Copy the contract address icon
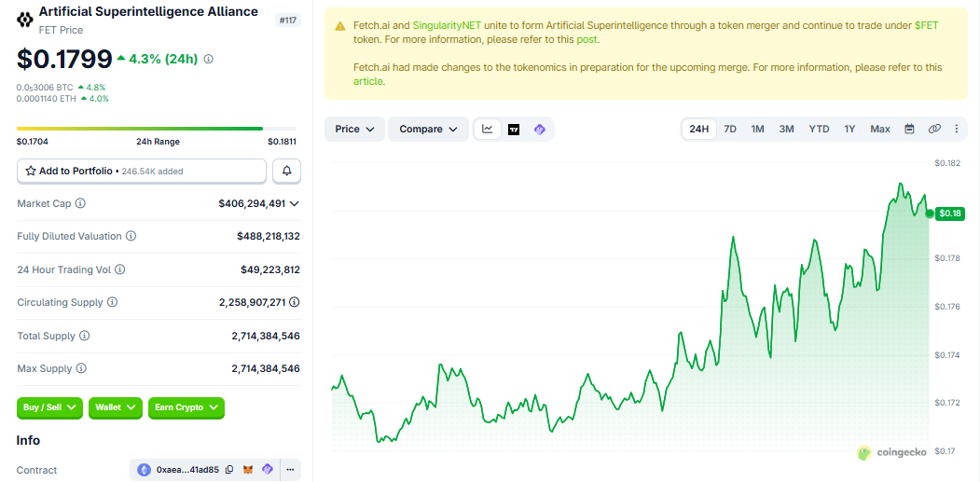This screenshot has height=482, width=980. [229, 470]
